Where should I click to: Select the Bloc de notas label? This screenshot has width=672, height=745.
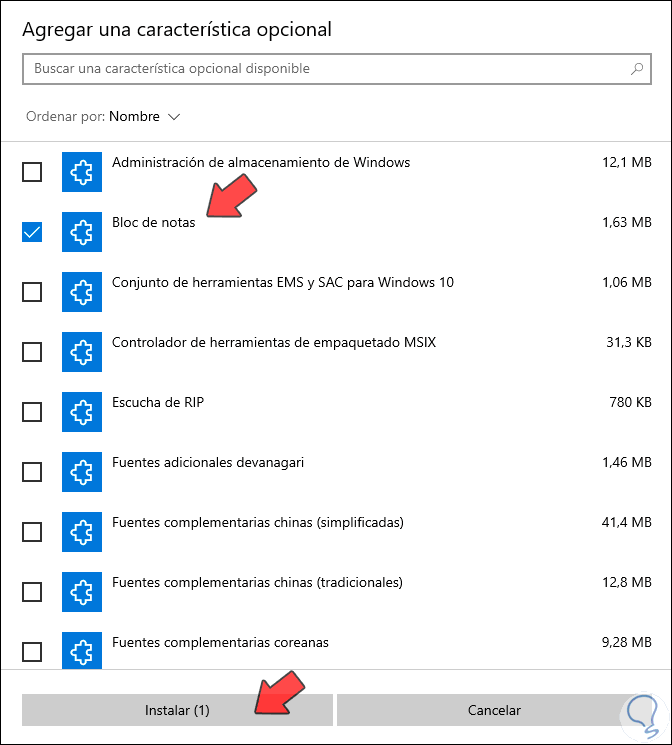(x=154, y=222)
